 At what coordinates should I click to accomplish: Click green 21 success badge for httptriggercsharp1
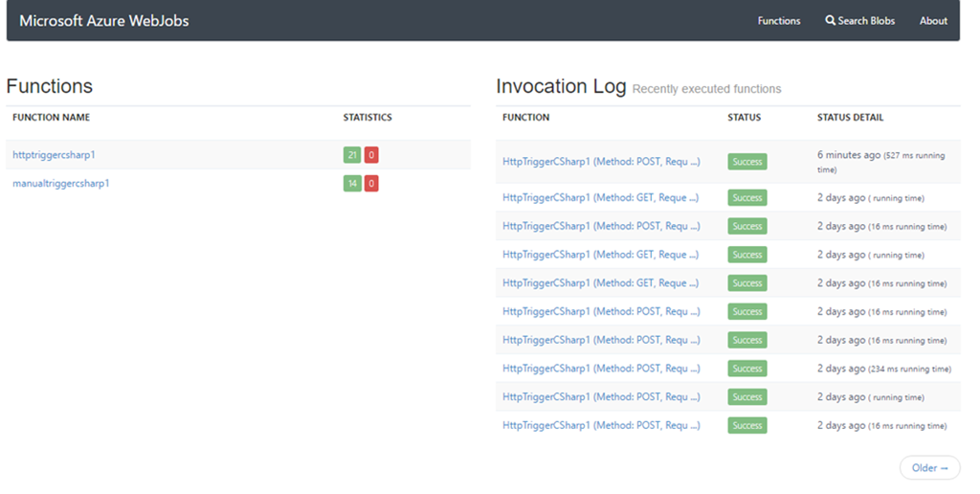tap(352, 155)
